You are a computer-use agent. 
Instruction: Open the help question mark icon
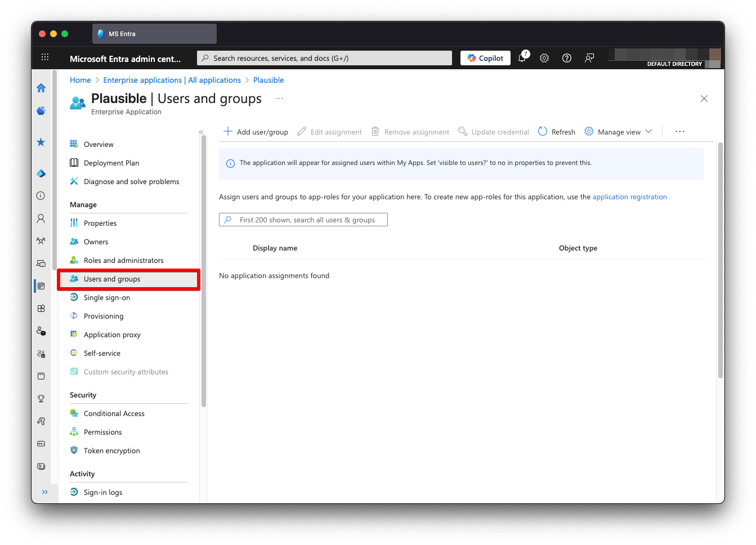click(566, 58)
